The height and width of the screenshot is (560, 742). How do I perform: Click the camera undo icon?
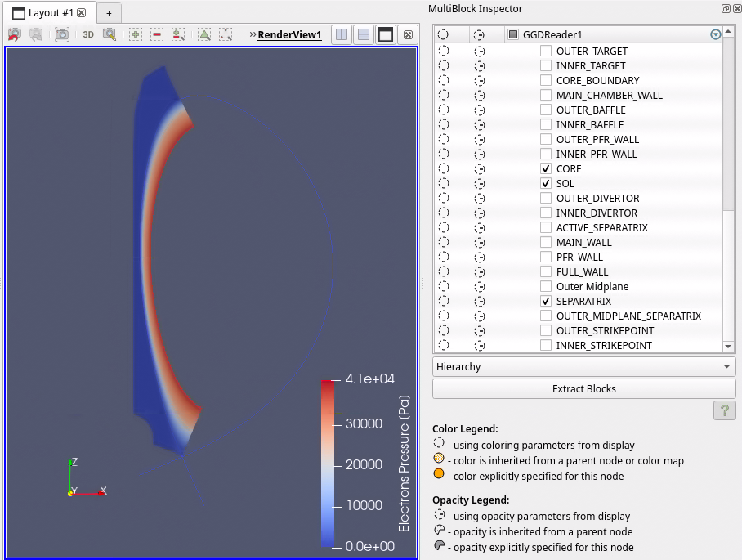tap(15, 34)
